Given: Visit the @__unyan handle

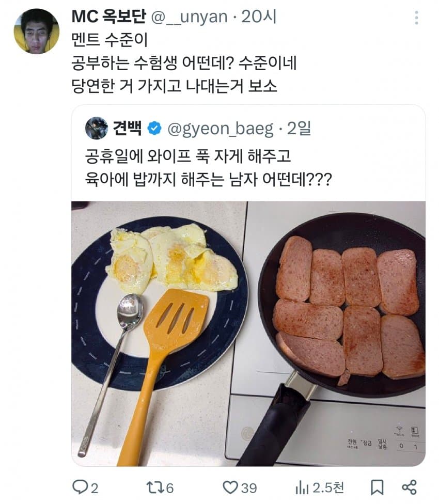Looking at the screenshot, I should point(189,17).
